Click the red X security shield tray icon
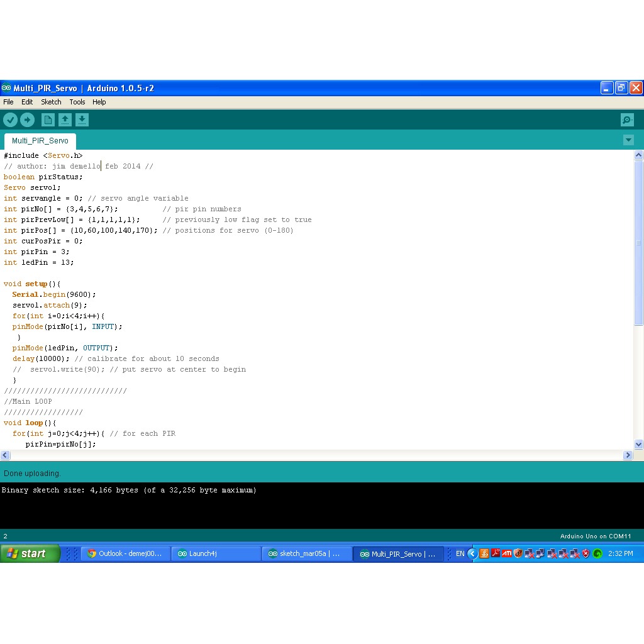644x644 pixels. click(586, 553)
